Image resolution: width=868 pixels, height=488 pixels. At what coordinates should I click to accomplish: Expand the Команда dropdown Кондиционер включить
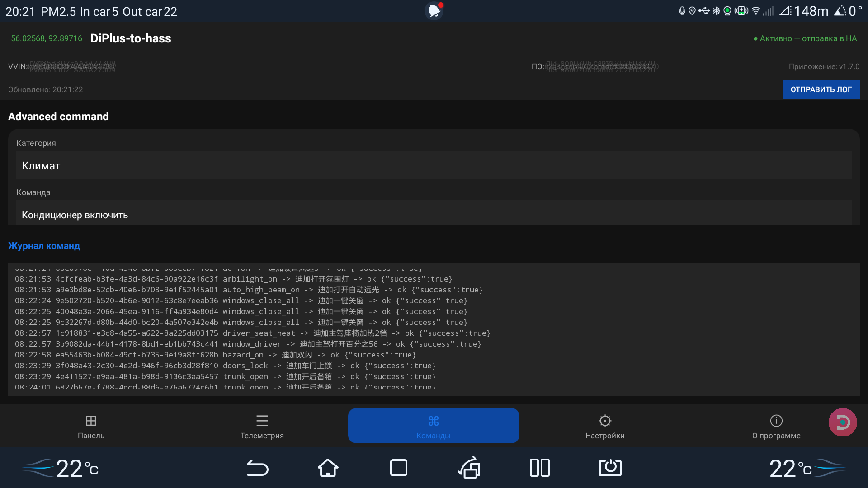click(434, 213)
